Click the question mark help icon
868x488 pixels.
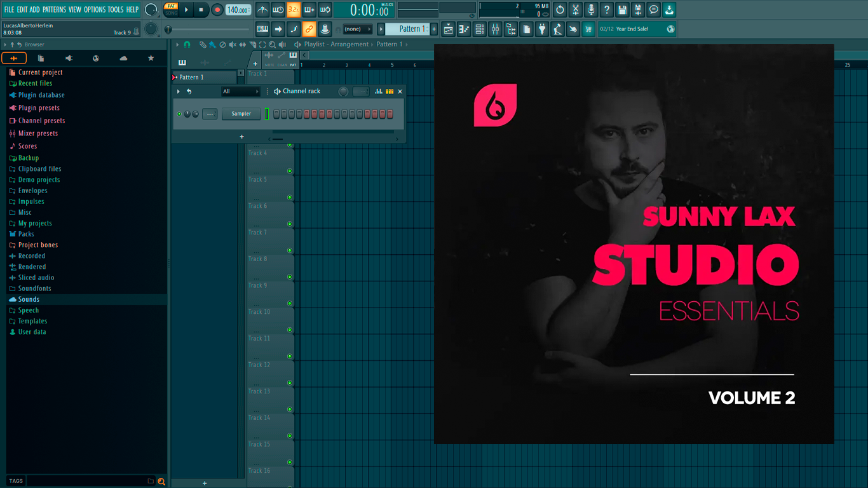pyautogui.click(x=607, y=10)
